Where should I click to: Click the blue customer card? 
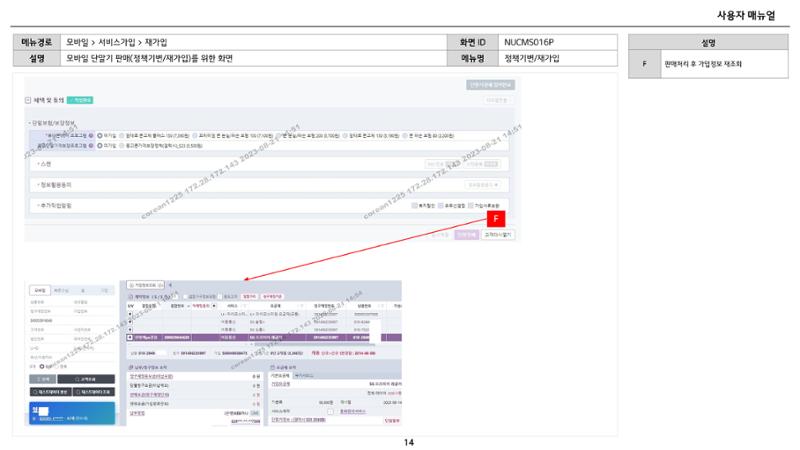[72, 413]
